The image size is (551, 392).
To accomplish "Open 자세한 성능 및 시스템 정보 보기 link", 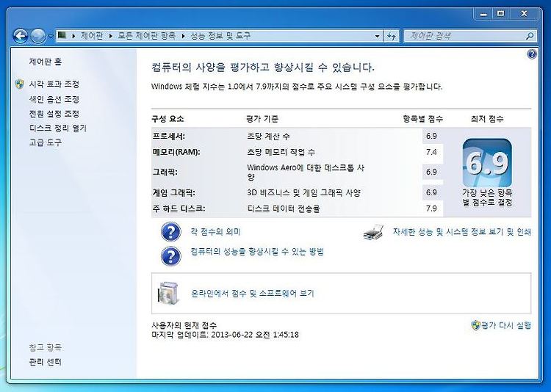I will coord(462,232).
